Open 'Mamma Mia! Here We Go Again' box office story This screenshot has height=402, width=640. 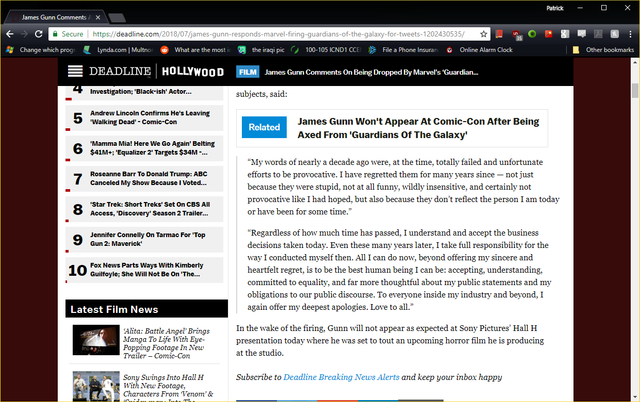point(152,148)
